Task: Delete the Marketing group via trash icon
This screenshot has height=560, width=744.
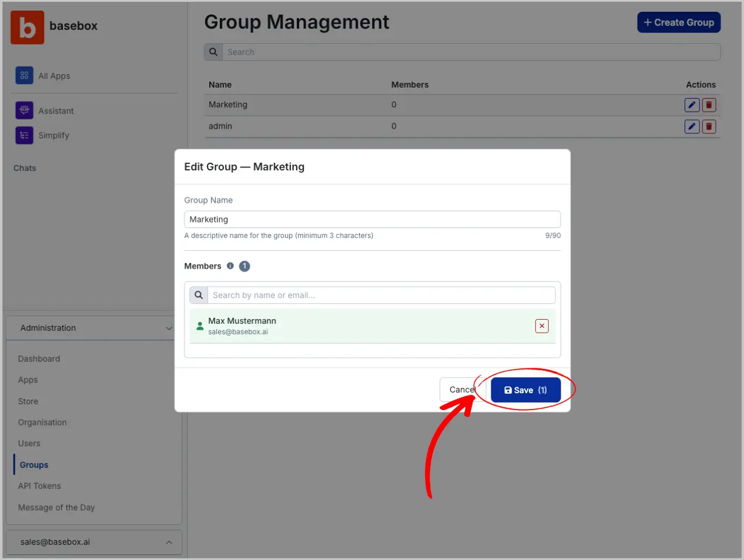Action: [709, 105]
